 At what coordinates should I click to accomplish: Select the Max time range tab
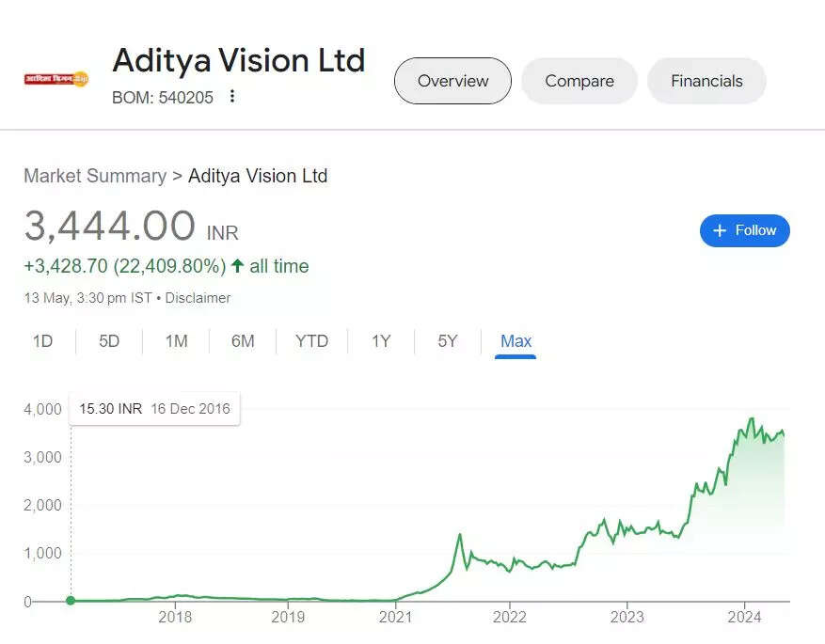(x=516, y=341)
